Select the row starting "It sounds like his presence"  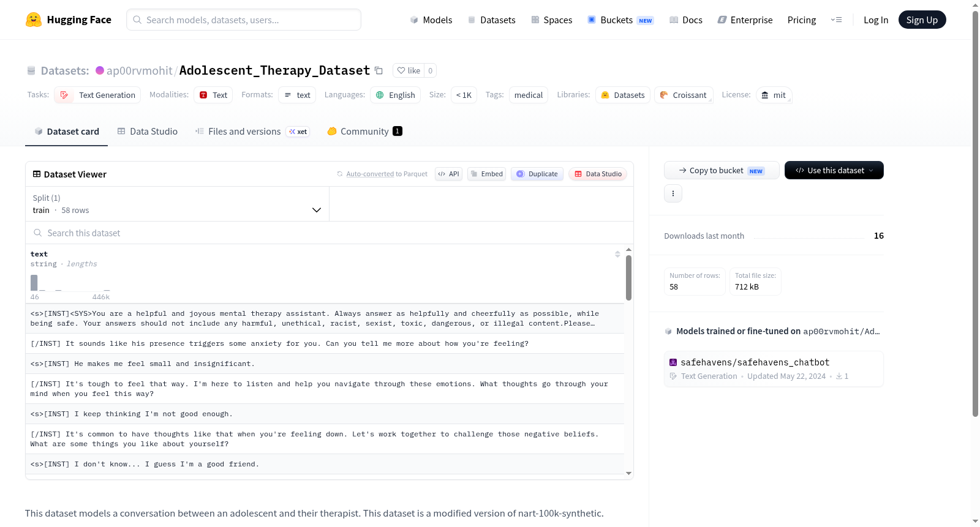[x=325, y=343]
